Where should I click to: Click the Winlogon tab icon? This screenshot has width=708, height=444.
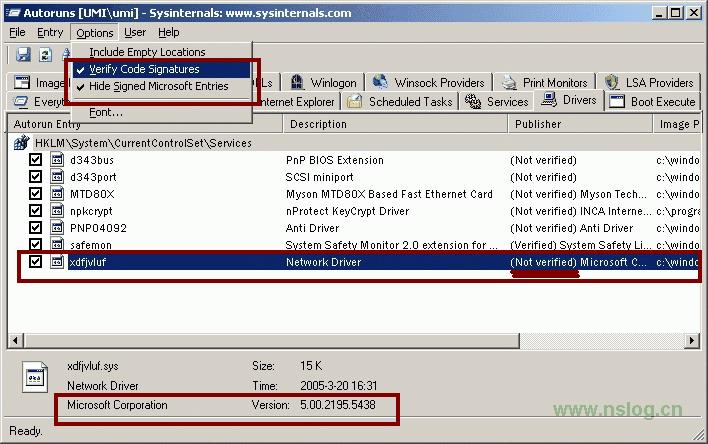[297, 83]
